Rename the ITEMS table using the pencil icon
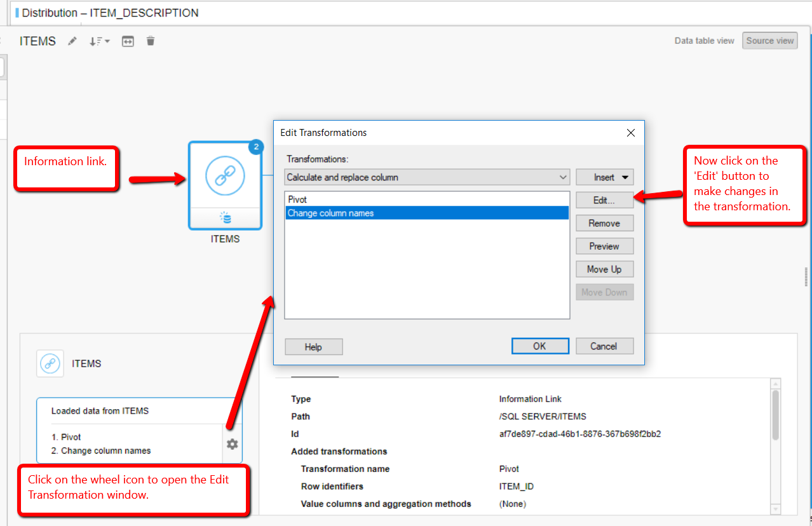The image size is (812, 526). pyautogui.click(x=72, y=41)
